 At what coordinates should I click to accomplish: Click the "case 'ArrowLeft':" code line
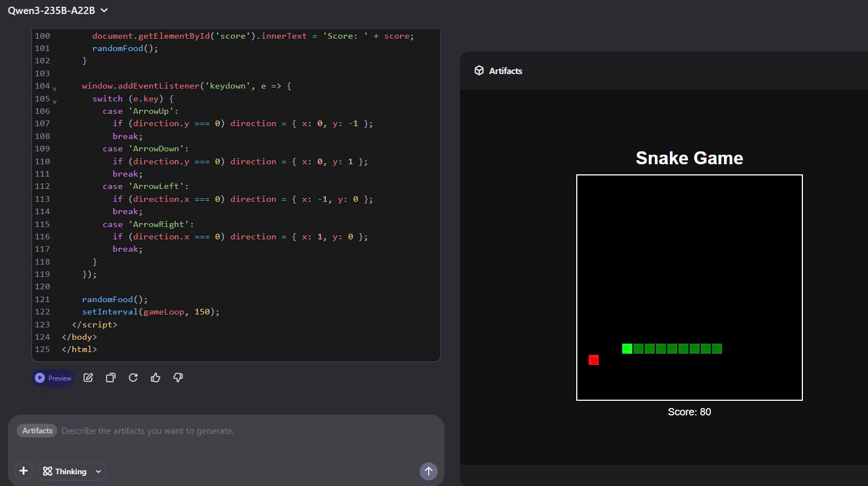[146, 186]
